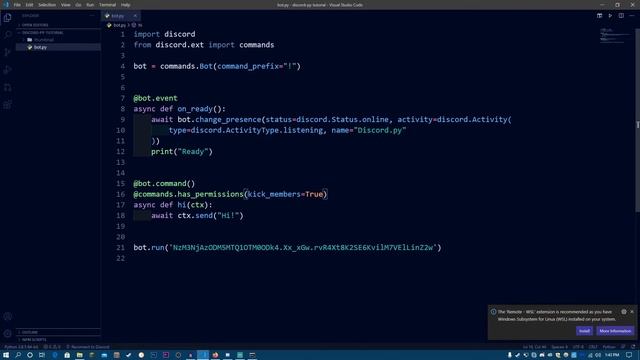The height and width of the screenshot is (360, 640).
Task: Click line and column indicator in status bar
Action: [534, 347]
